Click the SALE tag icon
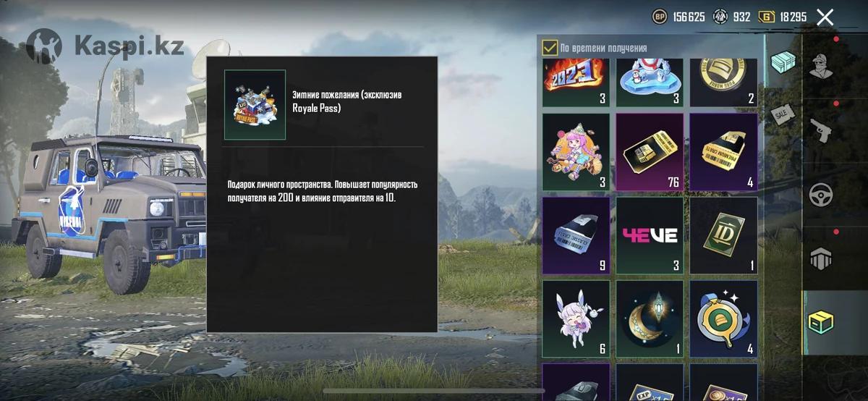Screen dimensions: 868x401 [x=781, y=114]
